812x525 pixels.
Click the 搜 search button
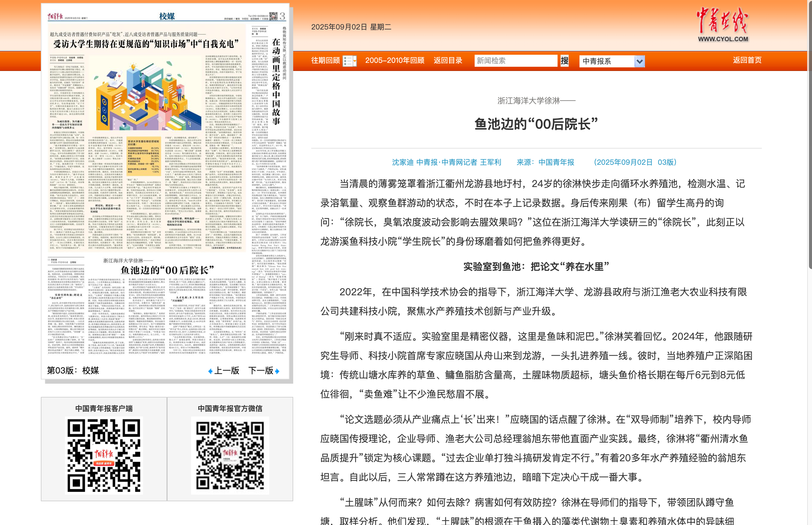564,61
